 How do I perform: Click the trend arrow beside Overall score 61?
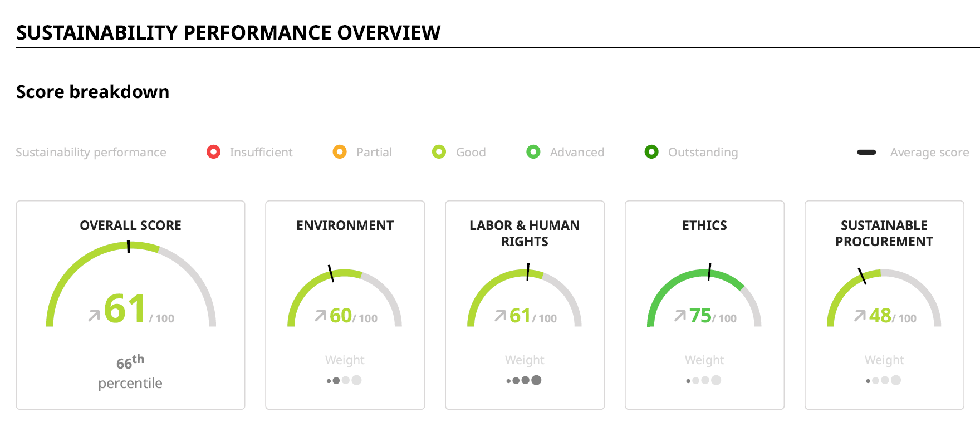(94, 316)
